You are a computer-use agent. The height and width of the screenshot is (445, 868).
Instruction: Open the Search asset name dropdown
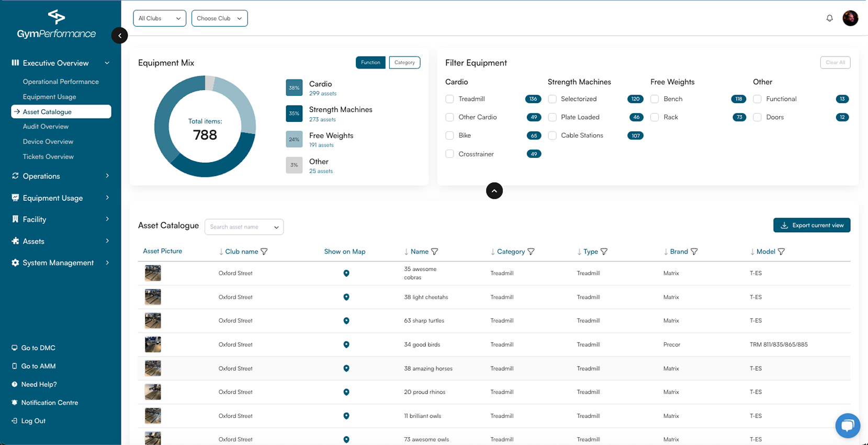[244, 227]
